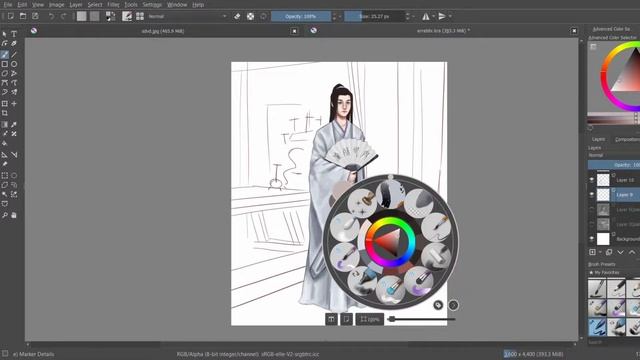Screen dimensions: 640x360
Task: Hide Layer 10 using its eye icon
Action: [x=592, y=180]
